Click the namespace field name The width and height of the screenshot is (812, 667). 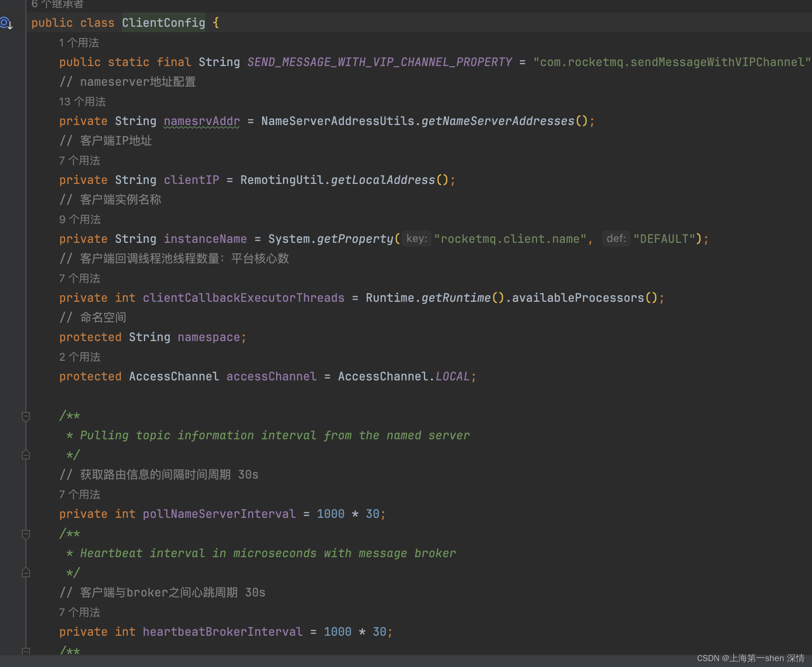point(209,337)
